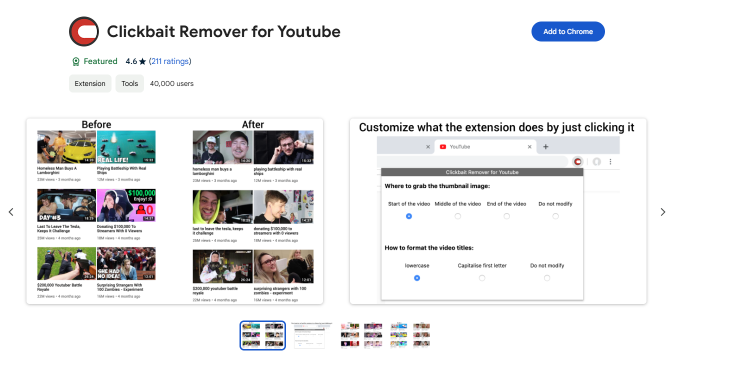The width and height of the screenshot is (735, 370).
Task: Click the yellow Lamborghini video thumbnail
Action: tap(67, 147)
